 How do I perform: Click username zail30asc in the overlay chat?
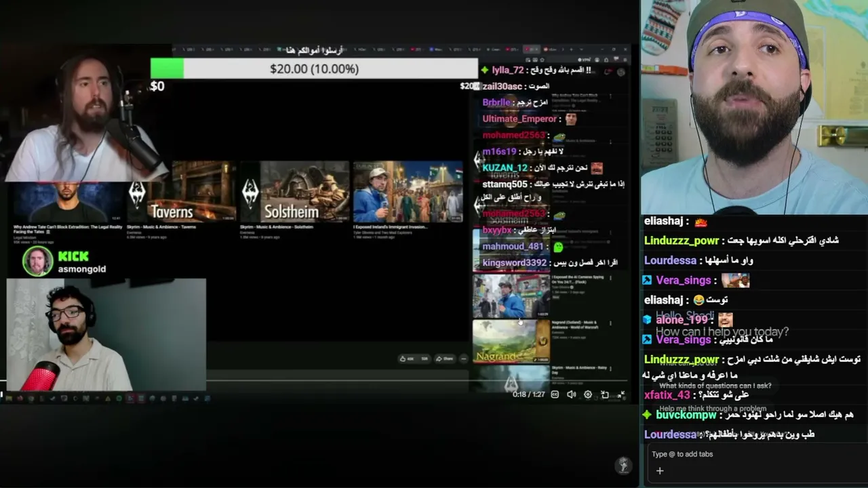point(502,86)
